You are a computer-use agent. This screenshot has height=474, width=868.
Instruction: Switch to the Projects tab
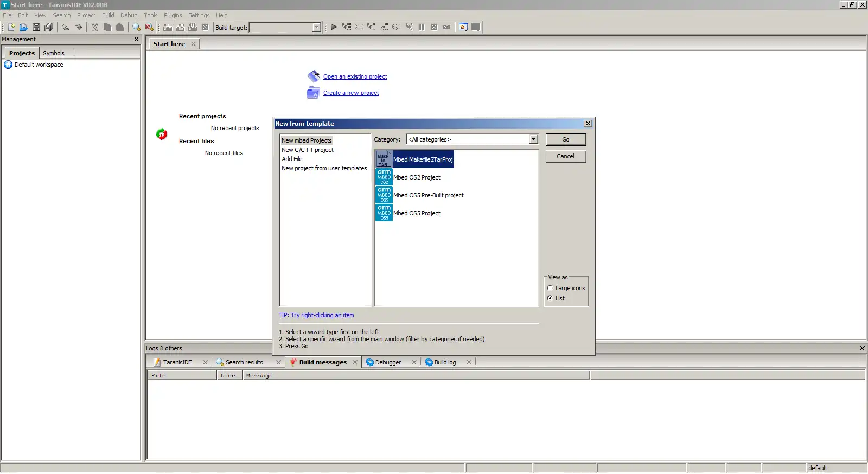(x=22, y=53)
